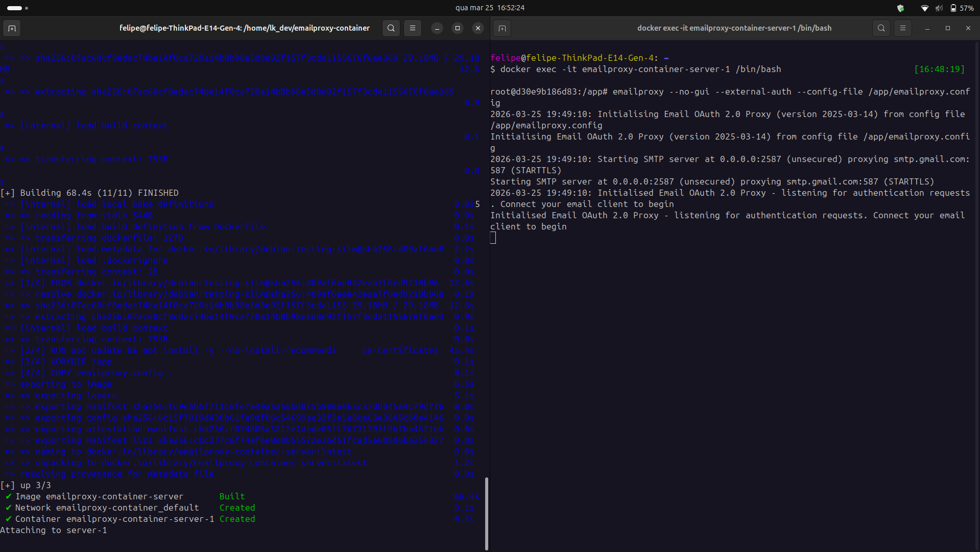Maximize the left emailproxy-container terminal window
The width and height of the screenshot is (980, 552).
[458, 28]
